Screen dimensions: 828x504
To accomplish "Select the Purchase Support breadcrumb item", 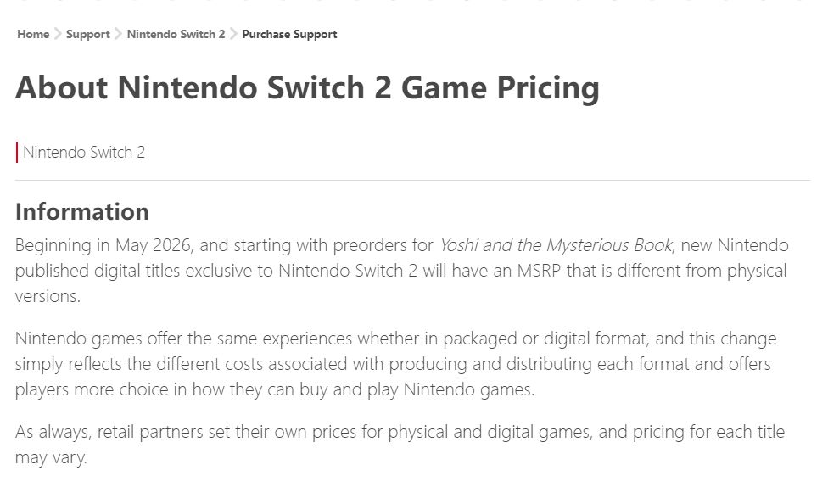I will (289, 35).
